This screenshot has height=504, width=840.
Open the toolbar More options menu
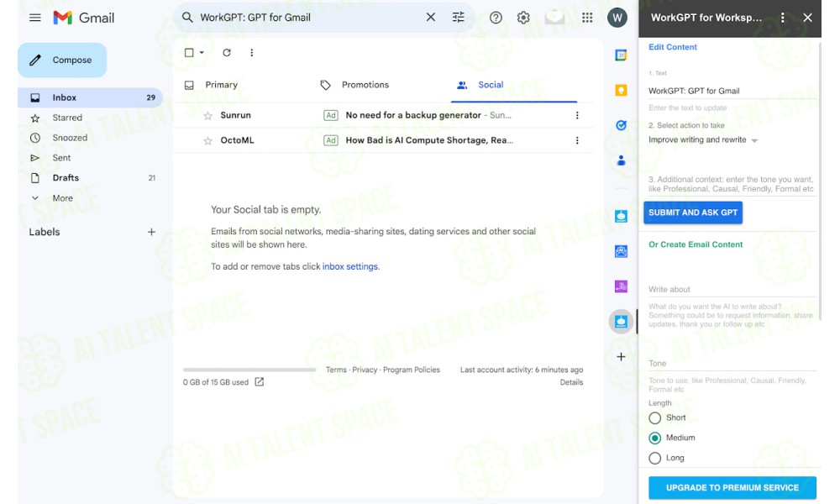tap(251, 52)
